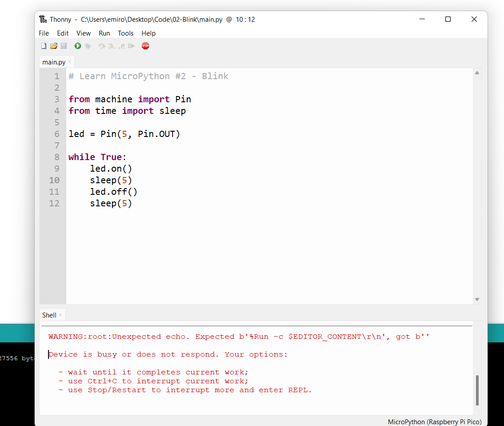Create a new file with the toolbar icon

tap(44, 46)
